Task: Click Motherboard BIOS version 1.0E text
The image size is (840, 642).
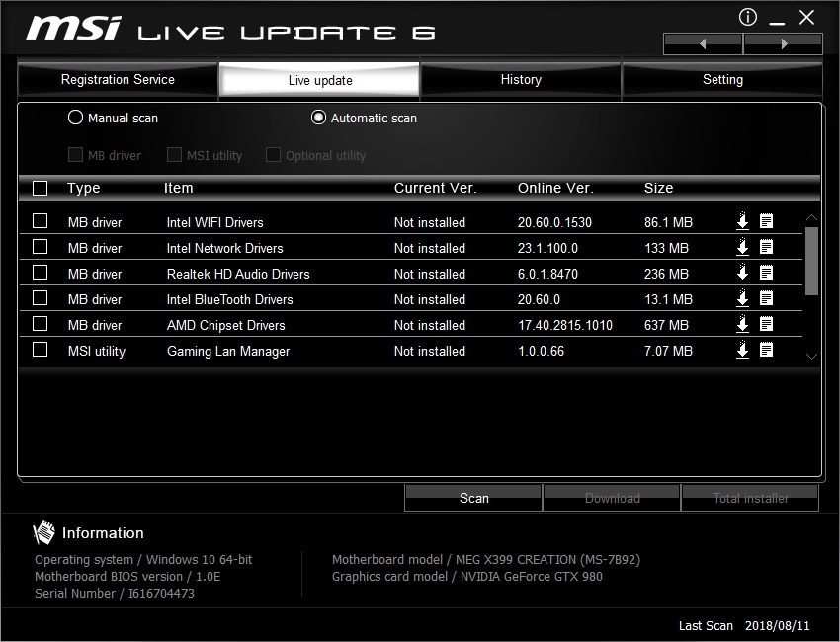Action: tap(127, 576)
